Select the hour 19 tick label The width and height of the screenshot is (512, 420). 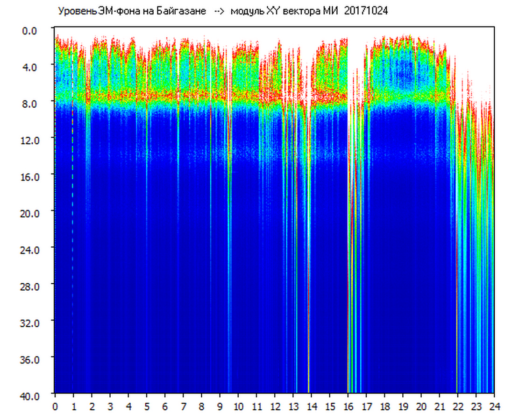403,406
